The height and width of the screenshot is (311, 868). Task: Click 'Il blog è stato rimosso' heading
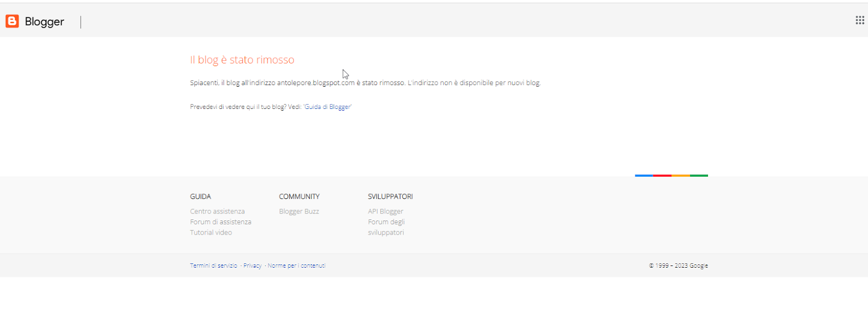[x=242, y=60]
